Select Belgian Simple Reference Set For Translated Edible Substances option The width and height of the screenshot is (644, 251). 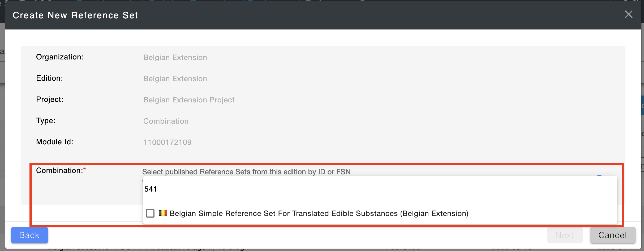pos(319,213)
